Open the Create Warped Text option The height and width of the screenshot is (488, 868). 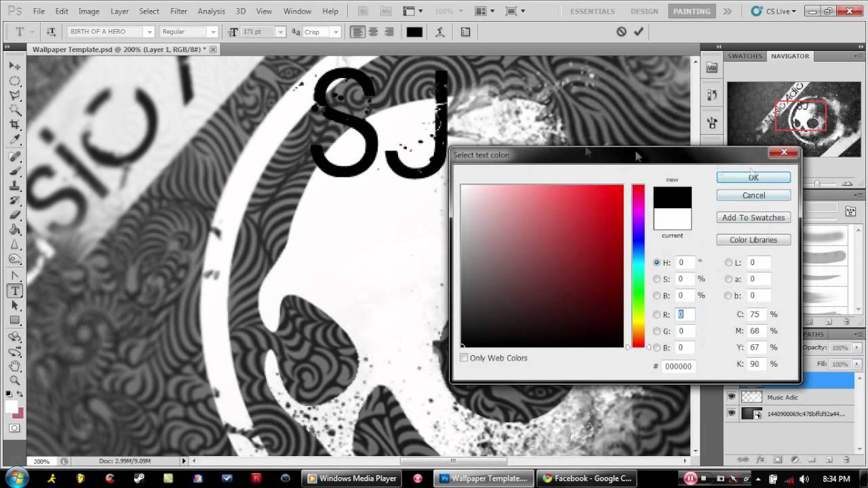coord(440,32)
